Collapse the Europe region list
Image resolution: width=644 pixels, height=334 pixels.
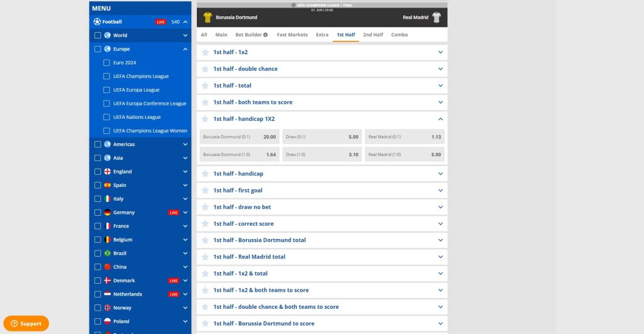point(186,49)
